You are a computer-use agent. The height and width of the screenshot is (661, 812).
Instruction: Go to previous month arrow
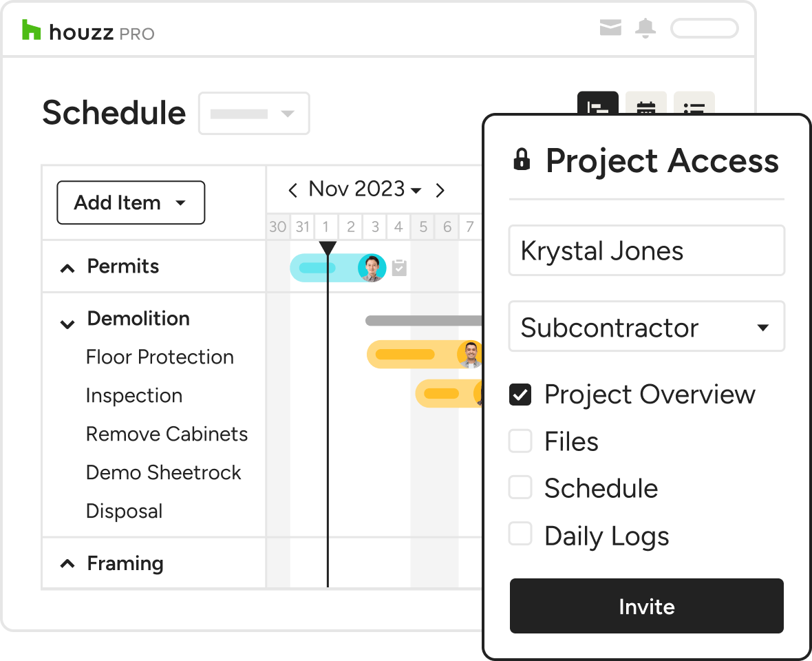coord(293,190)
